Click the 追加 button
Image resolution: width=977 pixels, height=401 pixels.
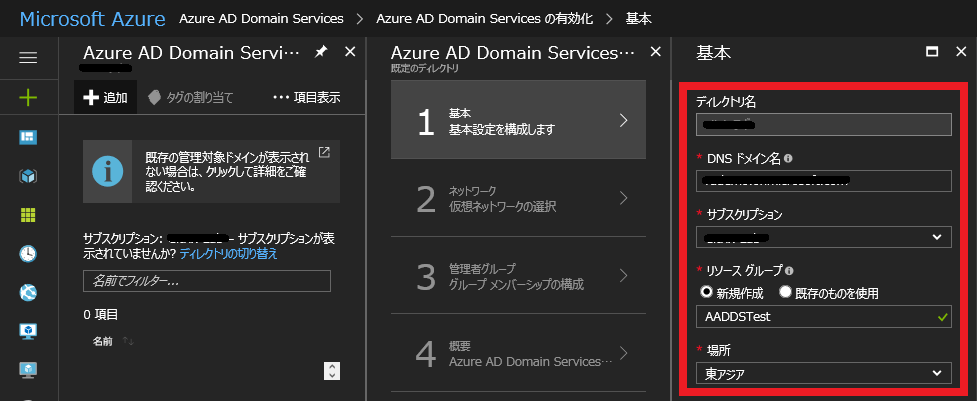(105, 97)
